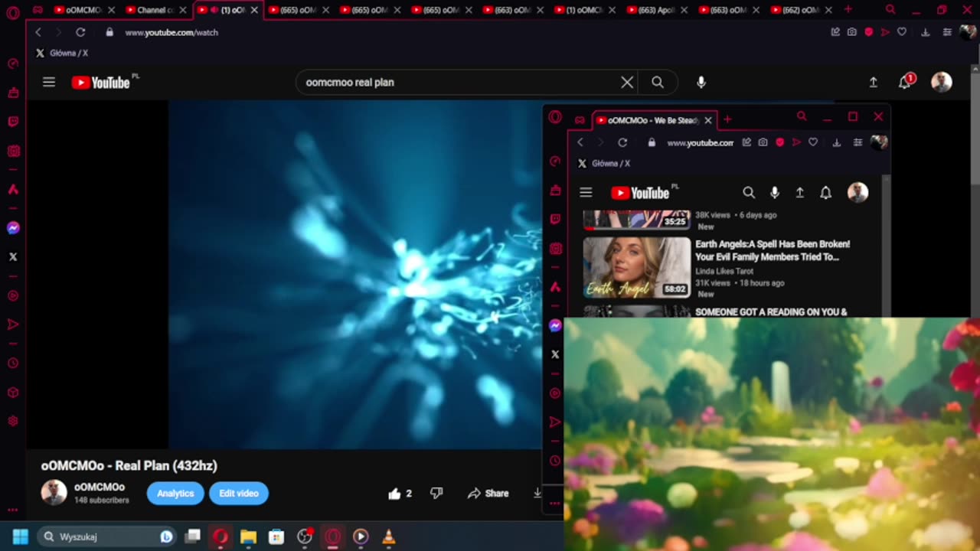Open Create upload icon in main window
The width and height of the screenshot is (980, 551).
(874, 82)
